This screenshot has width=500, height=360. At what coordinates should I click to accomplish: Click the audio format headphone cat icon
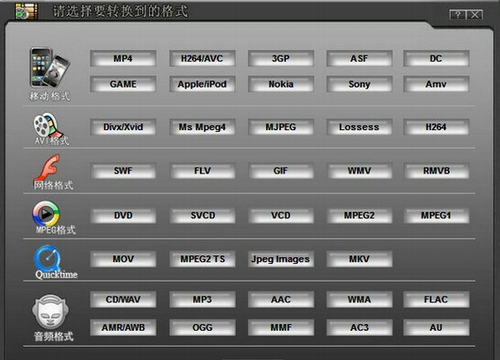pos(51,311)
